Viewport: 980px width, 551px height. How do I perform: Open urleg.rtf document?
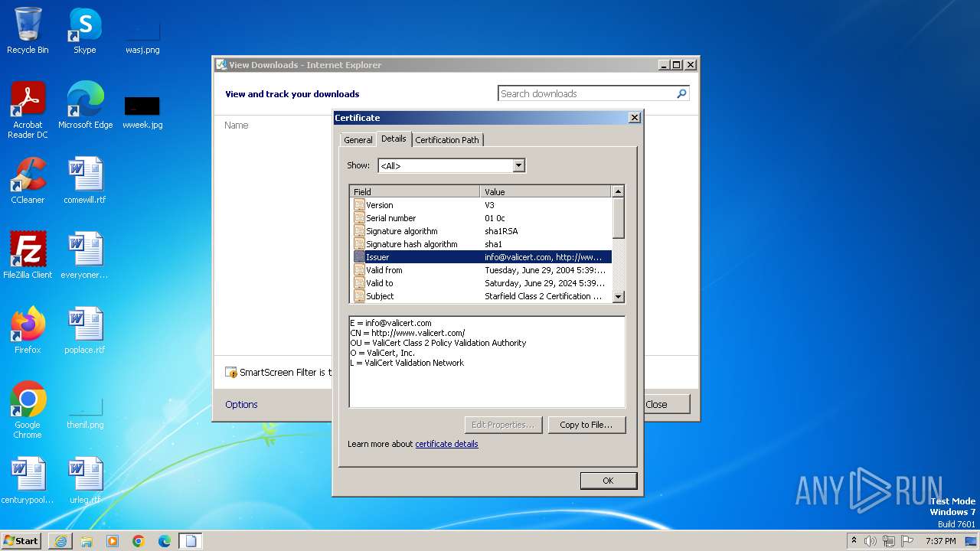pyautogui.click(x=85, y=481)
